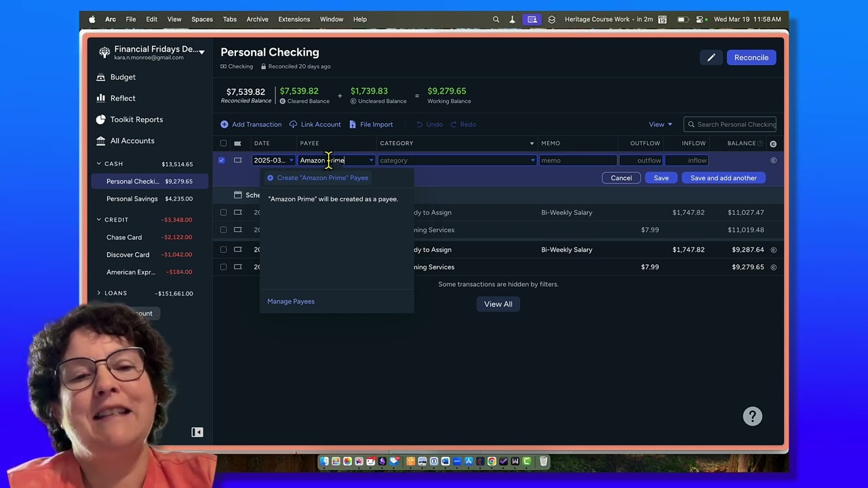This screenshot has height=488, width=868.
Task: Open the date picker dropdown arrow
Action: pos(291,161)
